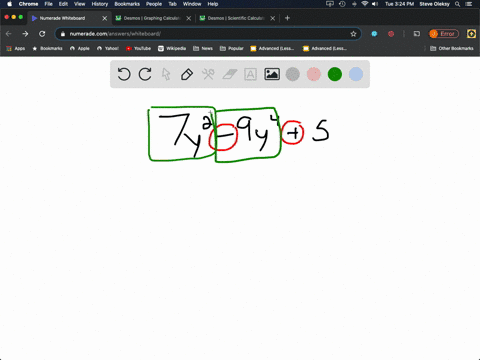Viewport: 480px width, 360px height.
Task: Open the volume control in menu bar
Action: (375, 4)
